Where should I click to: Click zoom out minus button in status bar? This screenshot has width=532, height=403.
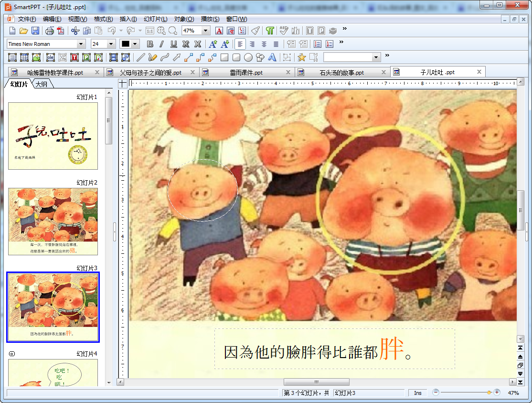click(x=436, y=392)
